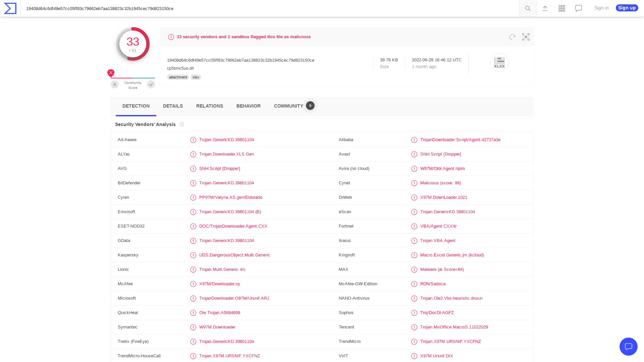Click the Sign in link

(601, 8)
